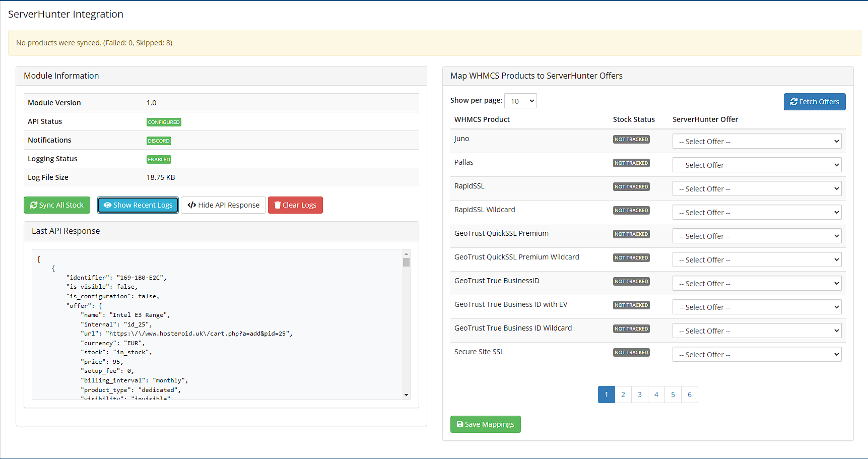Open the Show per page dropdown

tap(520, 101)
